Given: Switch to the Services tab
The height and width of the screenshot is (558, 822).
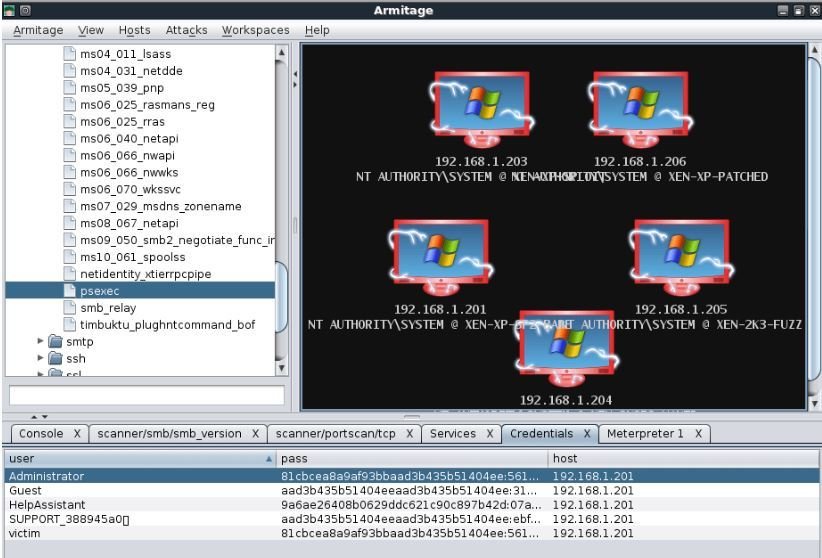Looking at the screenshot, I should [453, 434].
